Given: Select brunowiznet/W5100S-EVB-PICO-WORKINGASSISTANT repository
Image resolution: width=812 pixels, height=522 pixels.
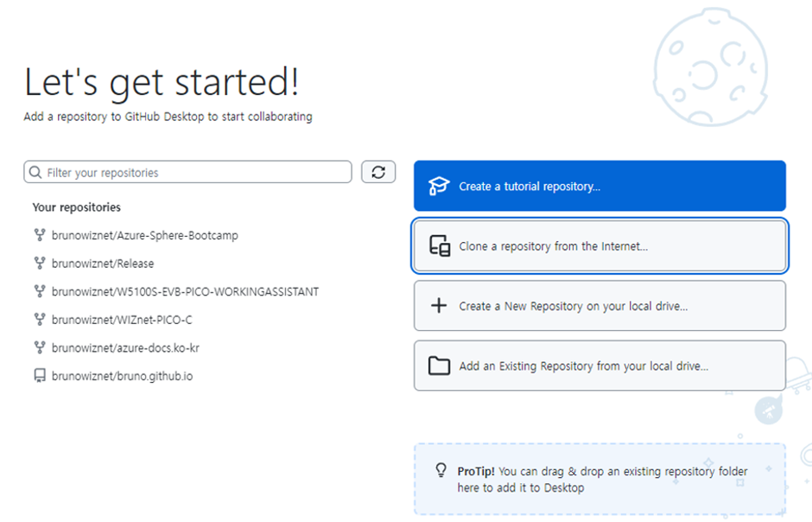Looking at the screenshot, I should tap(185, 292).
